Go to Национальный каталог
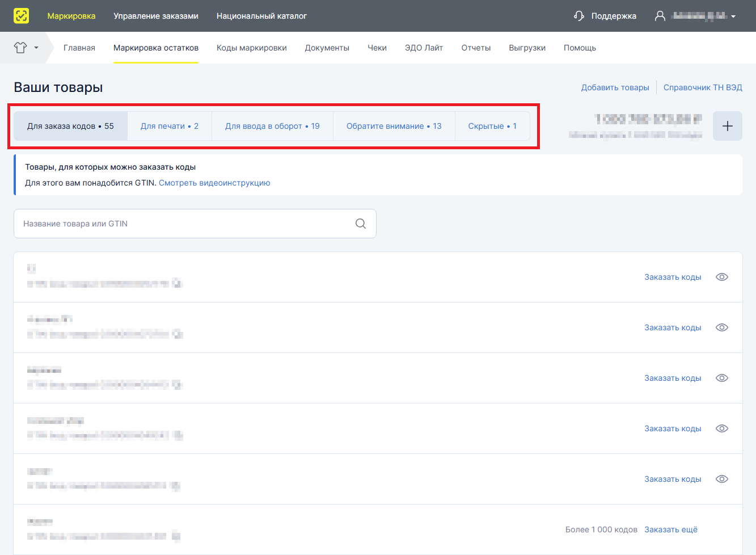Screen dimensions: 756x555 [x=261, y=16]
